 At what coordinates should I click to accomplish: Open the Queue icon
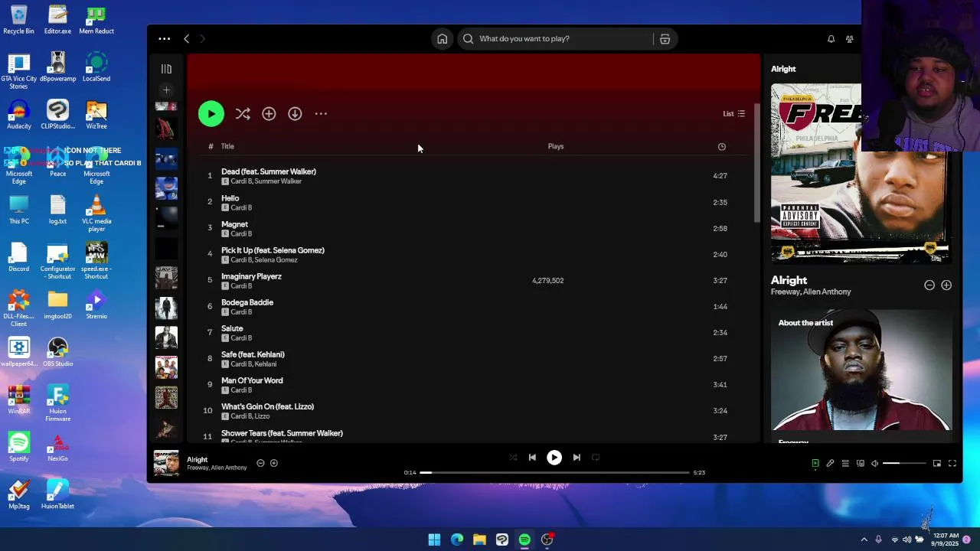[845, 463]
